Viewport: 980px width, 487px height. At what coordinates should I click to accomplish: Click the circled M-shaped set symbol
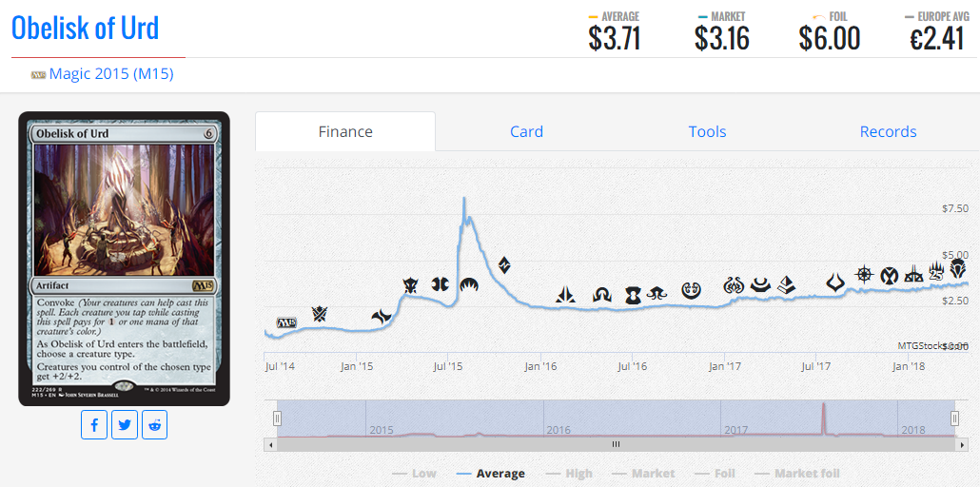(x=890, y=275)
